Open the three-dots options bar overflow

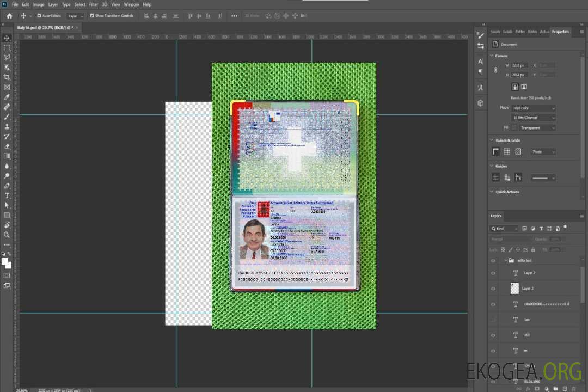[x=234, y=16]
